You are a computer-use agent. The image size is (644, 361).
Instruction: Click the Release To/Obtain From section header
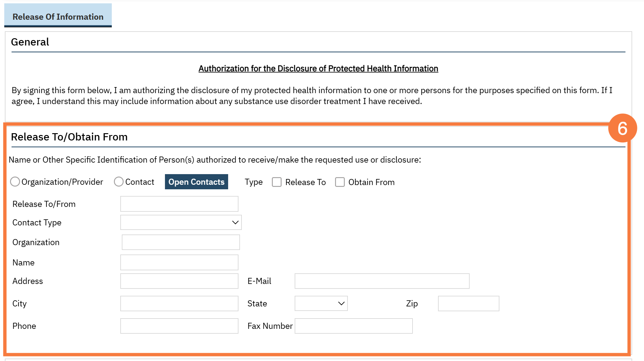coord(69,137)
